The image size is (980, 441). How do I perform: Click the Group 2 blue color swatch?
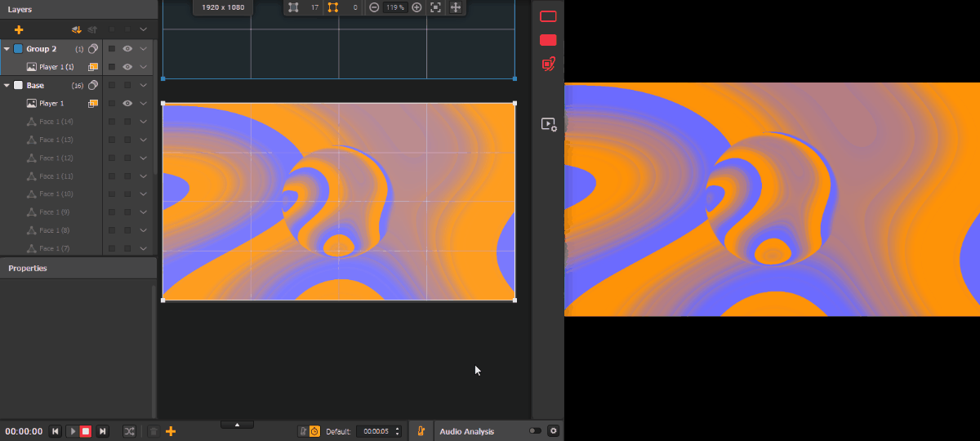tap(18, 49)
